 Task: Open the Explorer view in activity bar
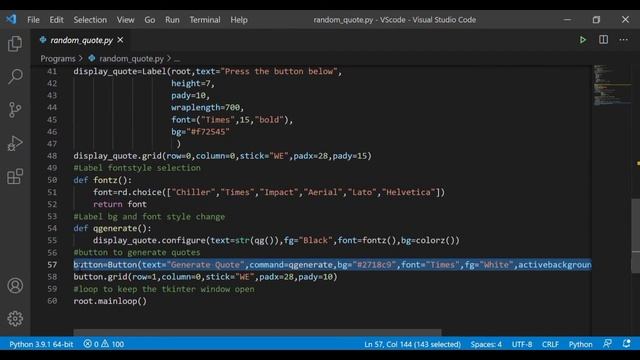coord(15,43)
